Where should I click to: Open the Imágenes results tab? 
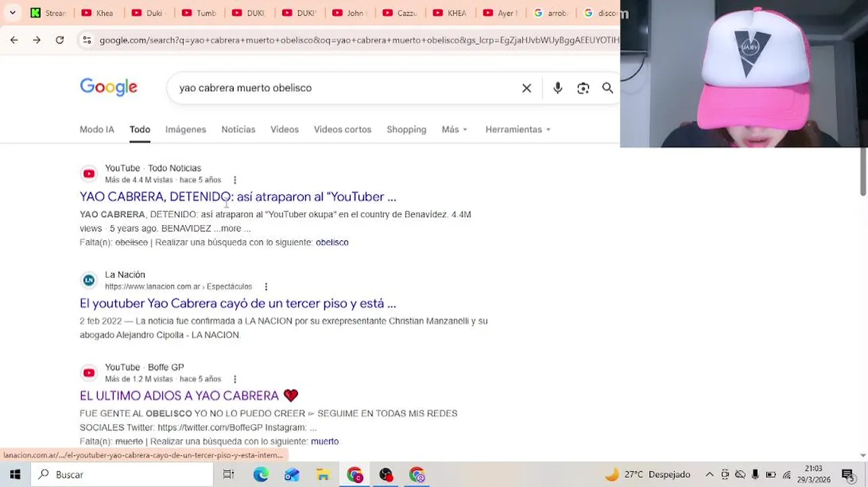pyautogui.click(x=185, y=129)
